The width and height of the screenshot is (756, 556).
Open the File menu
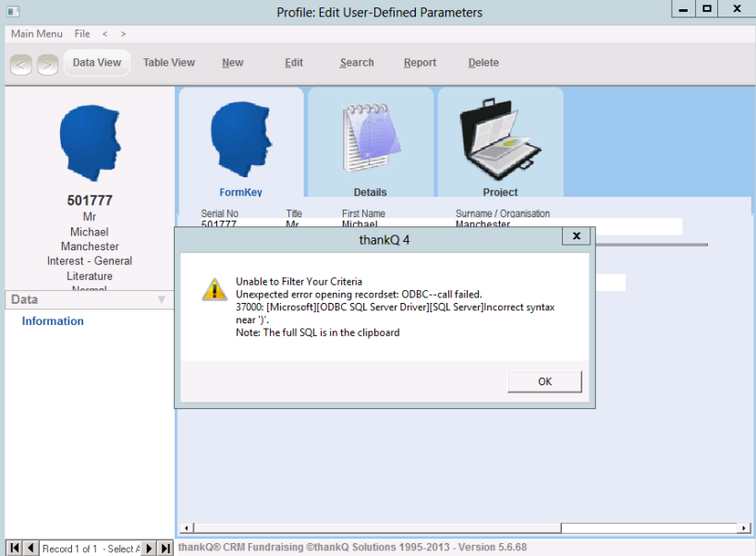pyautogui.click(x=82, y=33)
